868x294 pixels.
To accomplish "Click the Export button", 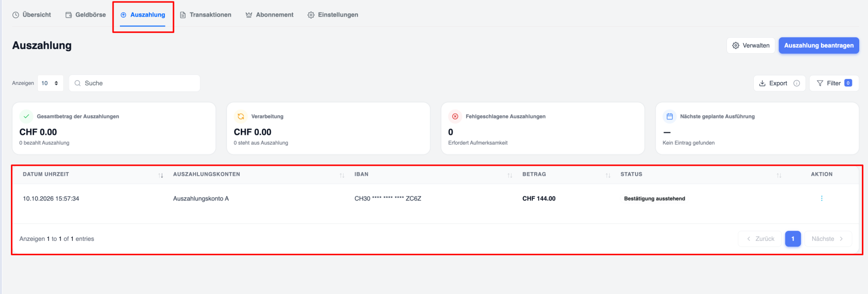I will [x=779, y=83].
